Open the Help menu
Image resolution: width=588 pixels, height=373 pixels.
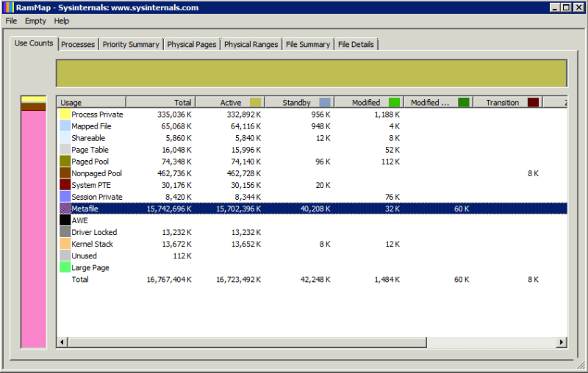(x=62, y=21)
